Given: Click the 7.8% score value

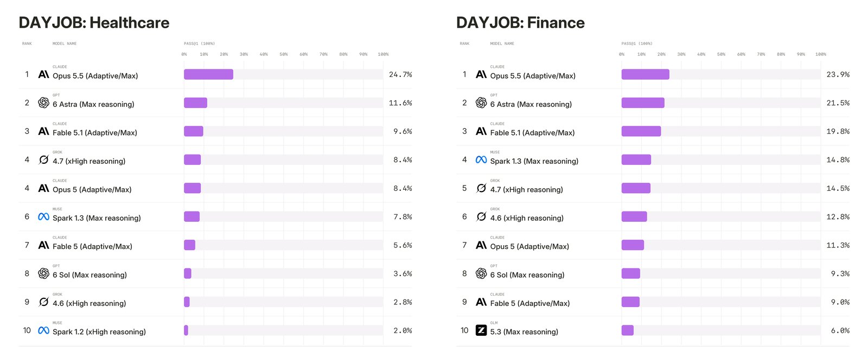Looking at the screenshot, I should tap(403, 216).
